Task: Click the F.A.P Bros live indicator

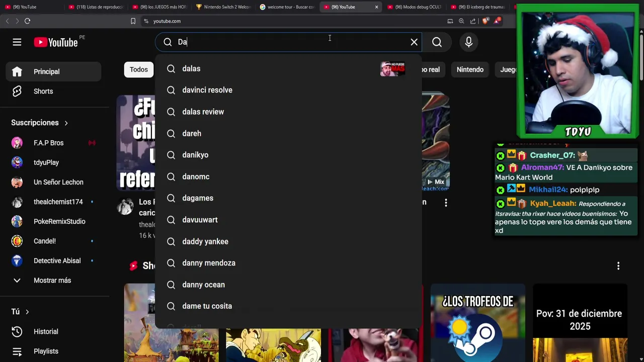Action: pos(92,143)
